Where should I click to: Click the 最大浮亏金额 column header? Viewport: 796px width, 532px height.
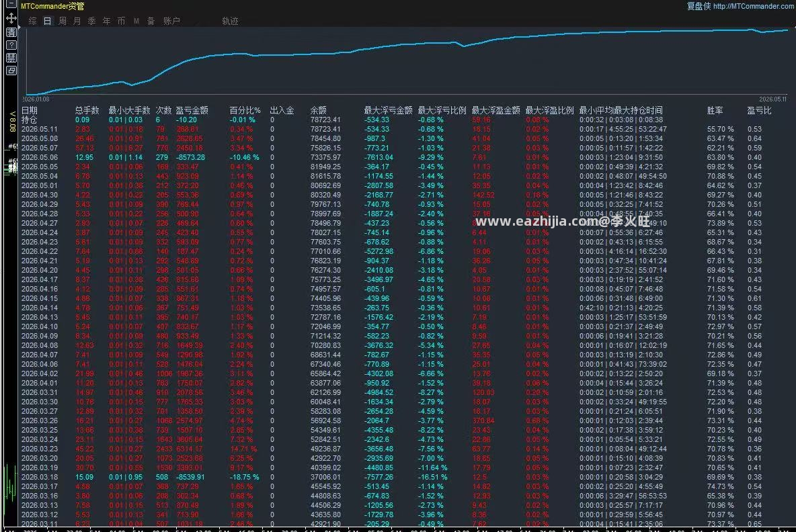point(388,110)
